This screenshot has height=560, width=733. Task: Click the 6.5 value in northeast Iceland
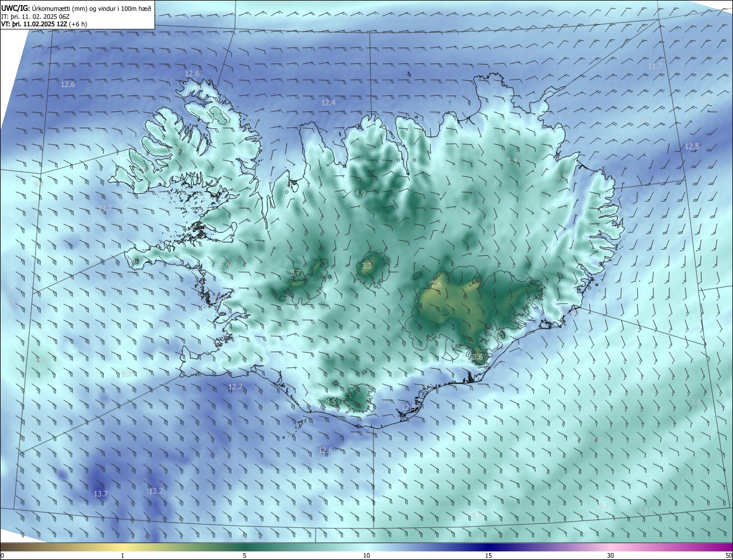coord(562,178)
